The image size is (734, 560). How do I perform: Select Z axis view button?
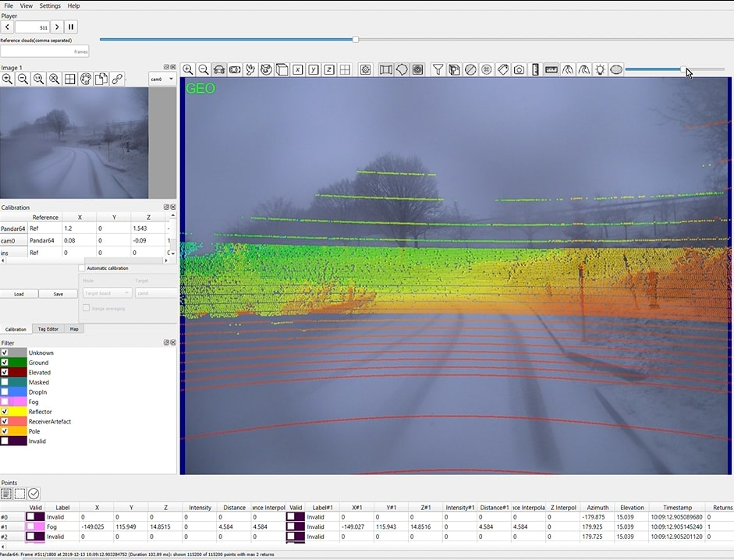(329, 69)
